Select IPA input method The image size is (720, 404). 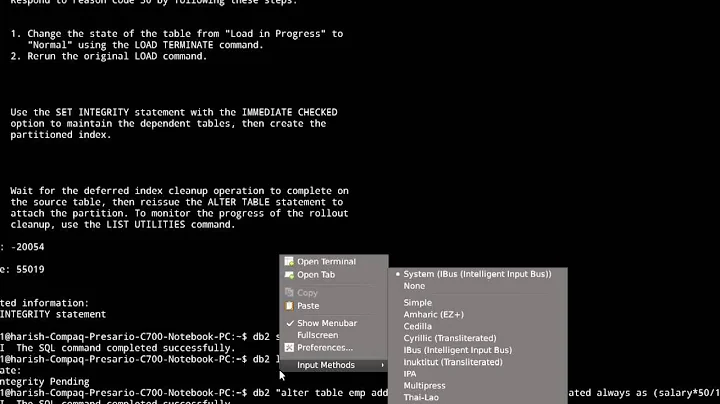(x=478, y=374)
